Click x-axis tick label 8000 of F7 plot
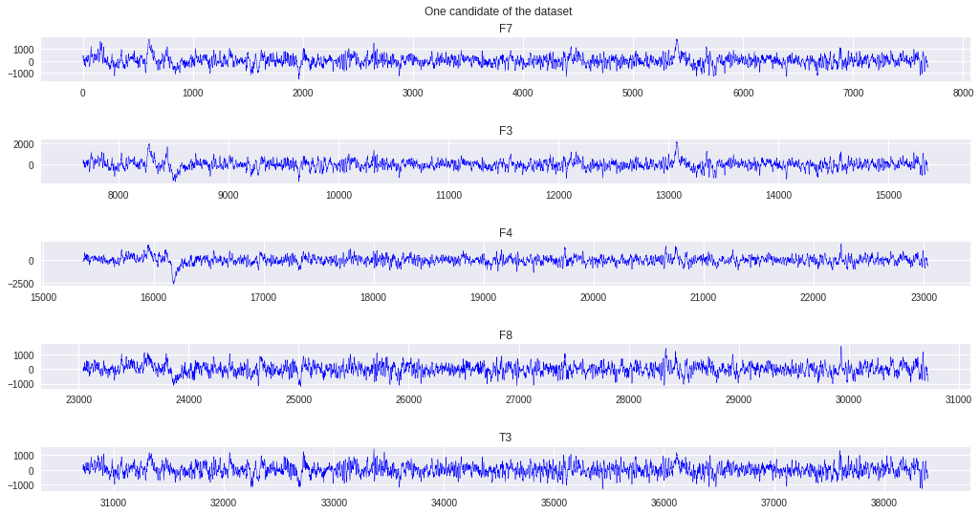This screenshot has width=980, height=514. 963,93
